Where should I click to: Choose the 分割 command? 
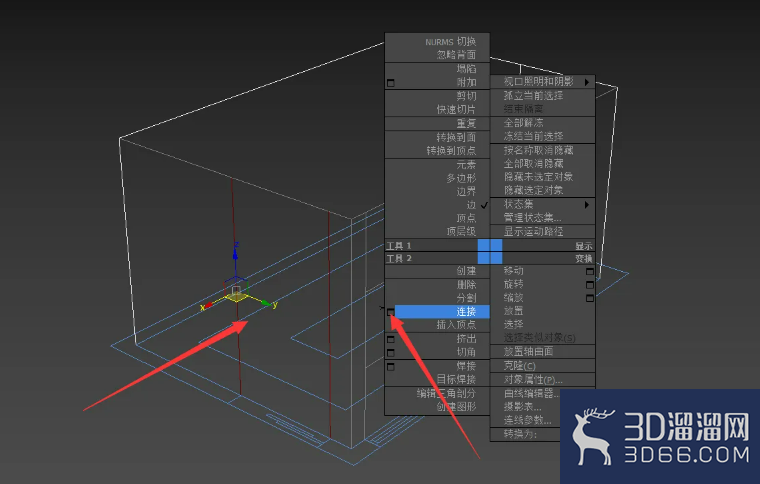tap(466, 298)
